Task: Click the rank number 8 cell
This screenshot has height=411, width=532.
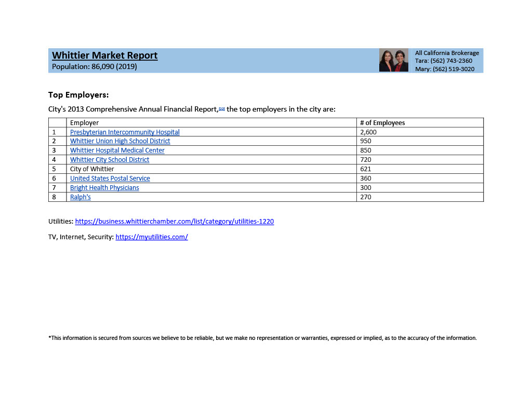Action: [57, 197]
